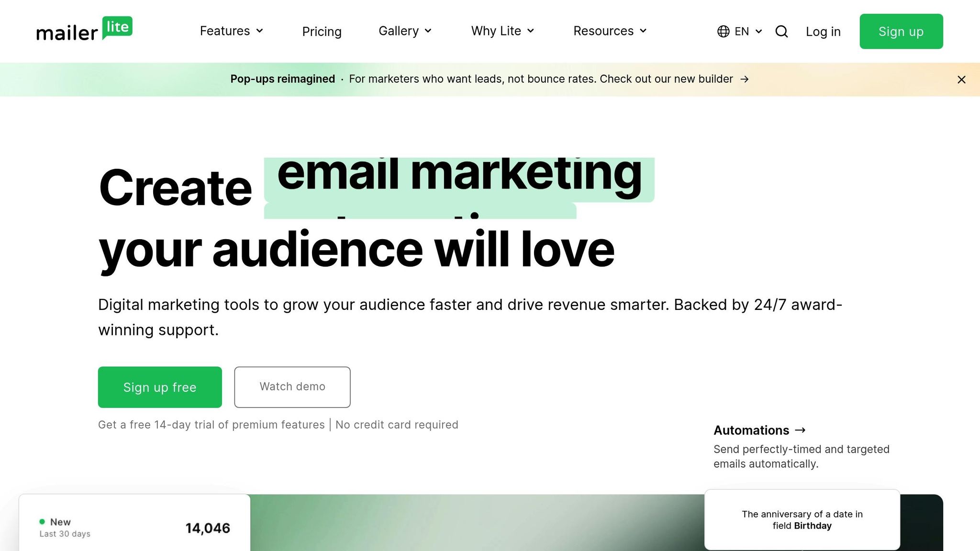The height and width of the screenshot is (551, 980).
Task: Expand the Features menu chevron
Action: pyautogui.click(x=260, y=31)
